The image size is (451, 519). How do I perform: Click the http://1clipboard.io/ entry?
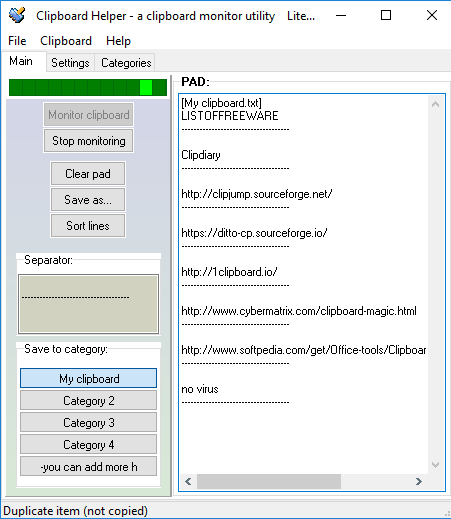(229, 272)
